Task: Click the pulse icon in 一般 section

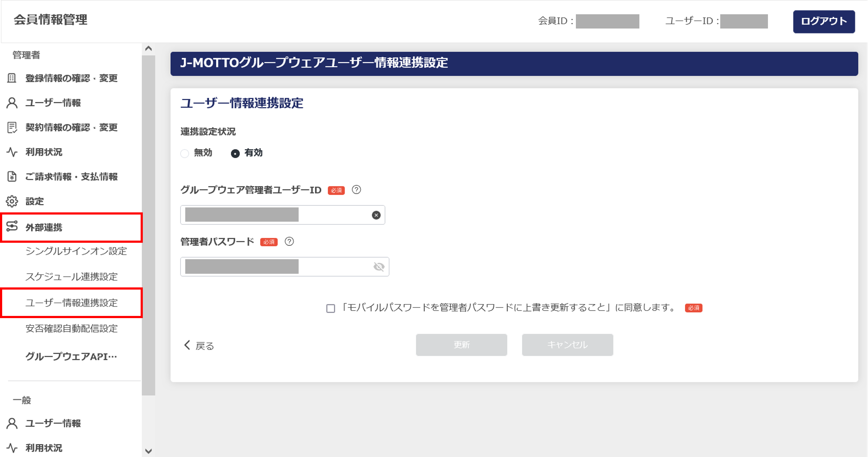Action: (12, 448)
